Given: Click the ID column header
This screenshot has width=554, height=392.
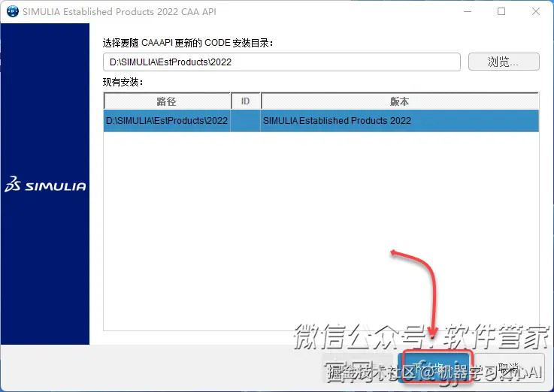Looking at the screenshot, I should 246,101.
